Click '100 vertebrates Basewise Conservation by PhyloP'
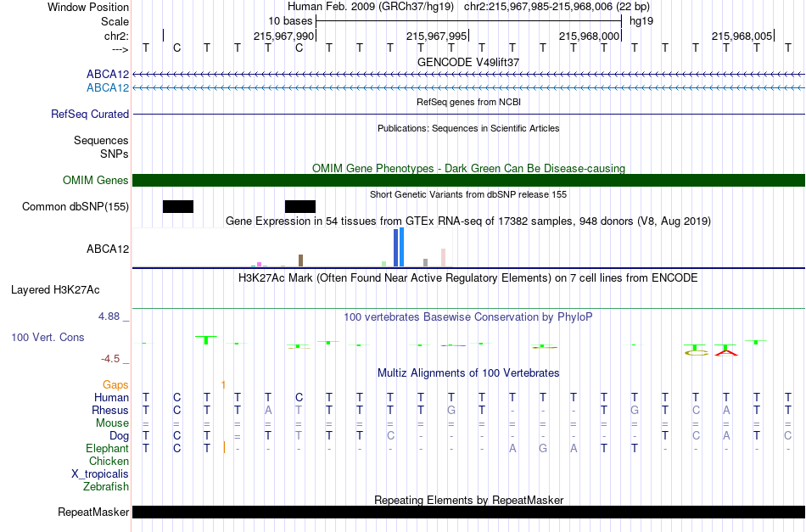The image size is (806, 532). (468, 316)
